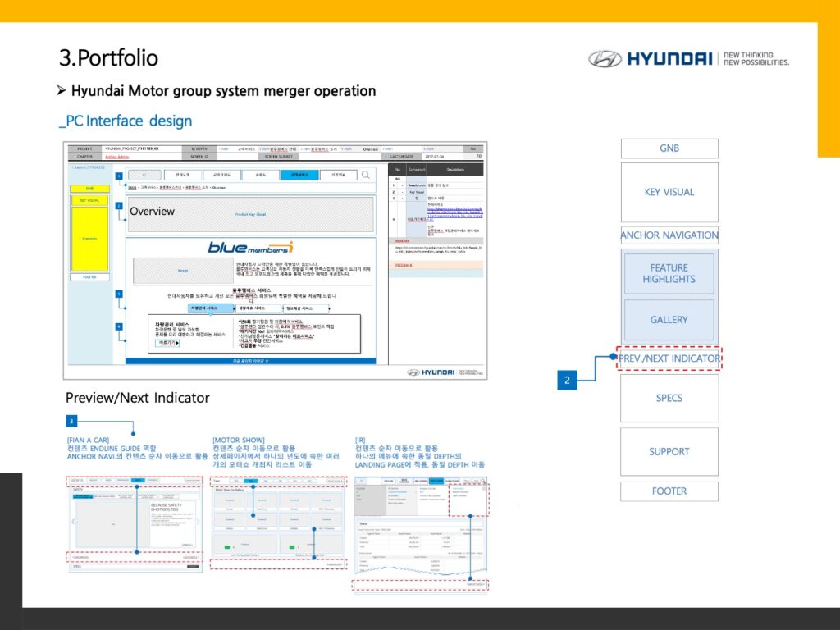The width and height of the screenshot is (840, 630).
Task: Select the PREV./NEXT INDICATOR block
Action: click(x=669, y=359)
